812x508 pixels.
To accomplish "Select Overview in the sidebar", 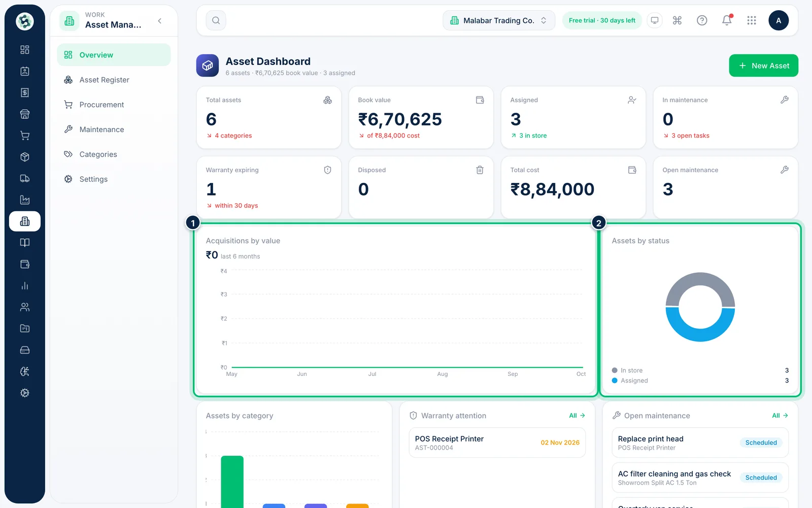I will click(x=114, y=55).
